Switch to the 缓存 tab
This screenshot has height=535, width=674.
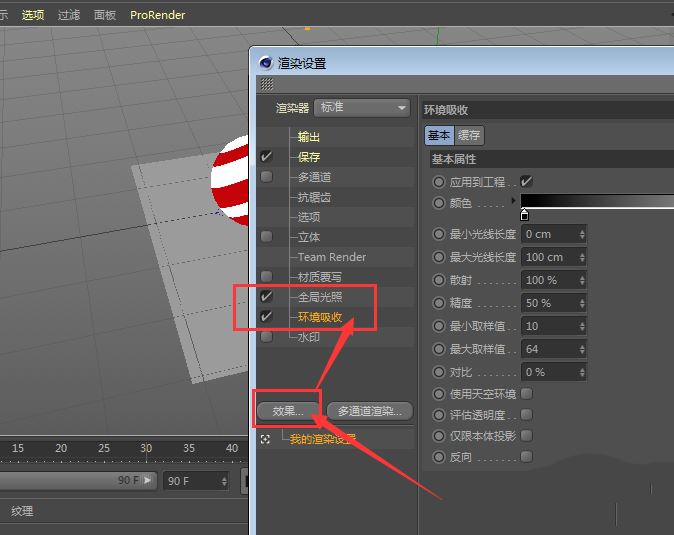[x=469, y=135]
